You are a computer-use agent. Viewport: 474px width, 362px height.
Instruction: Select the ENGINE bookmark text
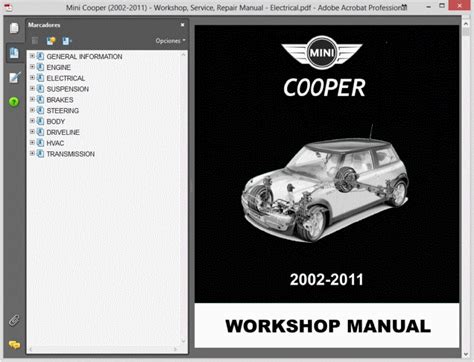coord(59,67)
